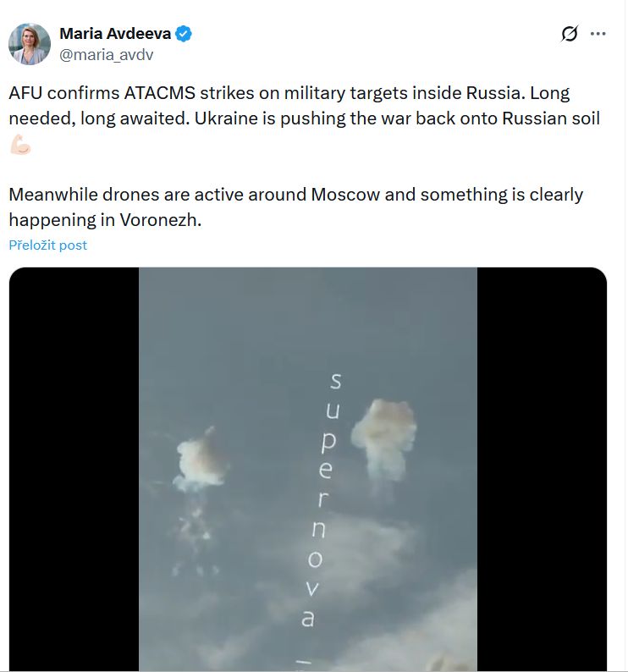Open the three-dot more options menu
The width and height of the screenshot is (628, 672).
click(598, 34)
